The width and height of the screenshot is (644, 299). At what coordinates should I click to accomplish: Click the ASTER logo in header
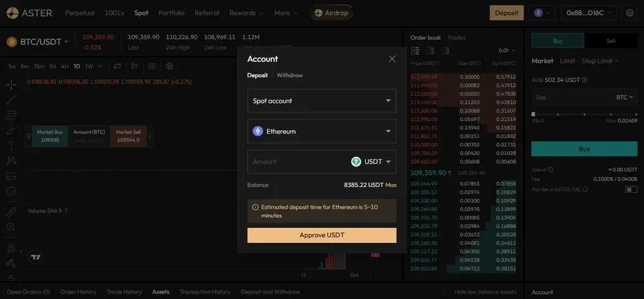(29, 13)
